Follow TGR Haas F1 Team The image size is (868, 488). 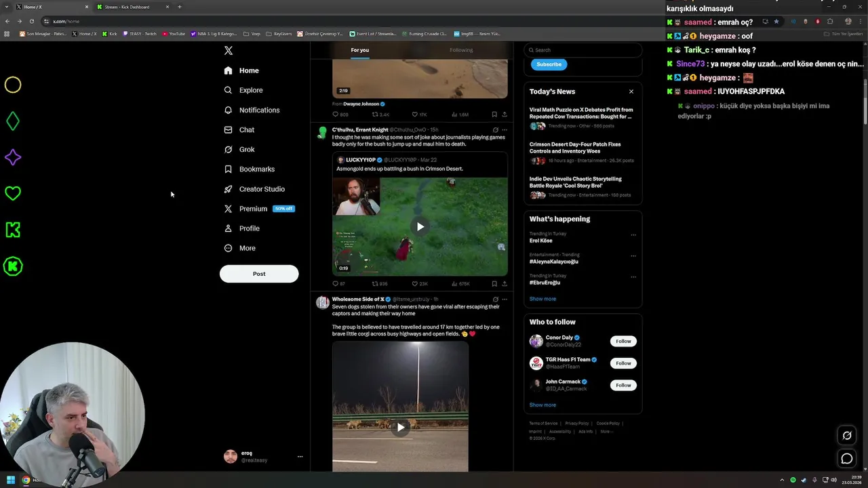(x=623, y=363)
